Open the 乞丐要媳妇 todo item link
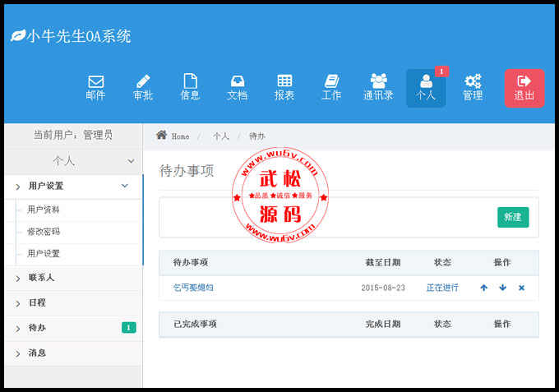The height and width of the screenshot is (392, 559). point(193,288)
